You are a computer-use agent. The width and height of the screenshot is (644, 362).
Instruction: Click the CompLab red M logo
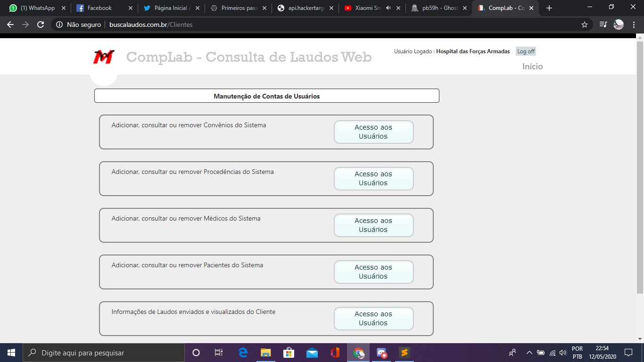click(103, 57)
